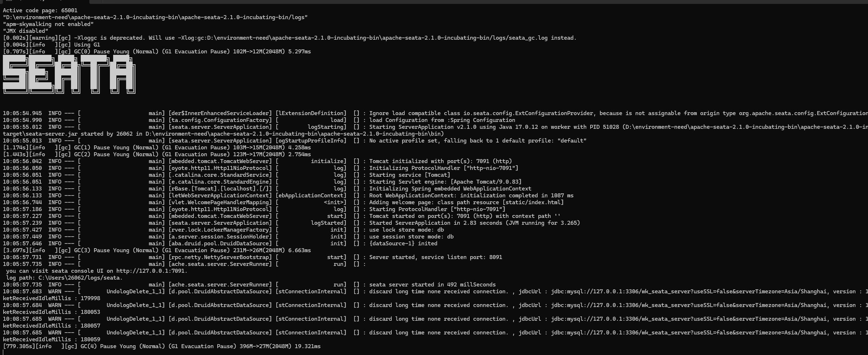Click the quoted logs directory path line

155,17
